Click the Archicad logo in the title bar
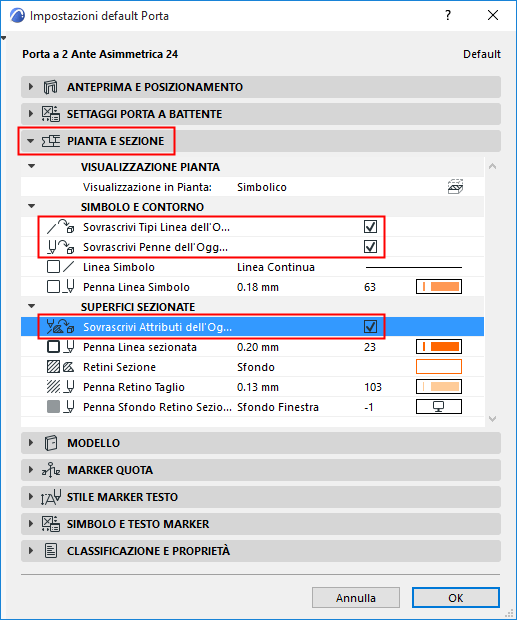Image resolution: width=517 pixels, height=620 pixels. point(17,16)
